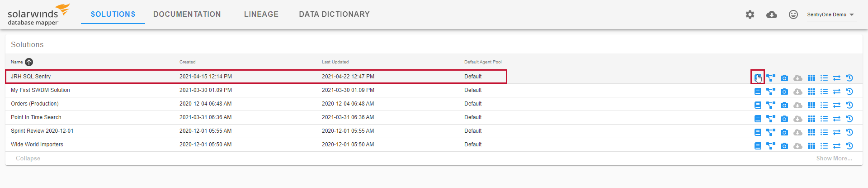The width and height of the screenshot is (868, 188).
Task: Open lineage icon for JRH SQL Sentry
Action: 771,78
